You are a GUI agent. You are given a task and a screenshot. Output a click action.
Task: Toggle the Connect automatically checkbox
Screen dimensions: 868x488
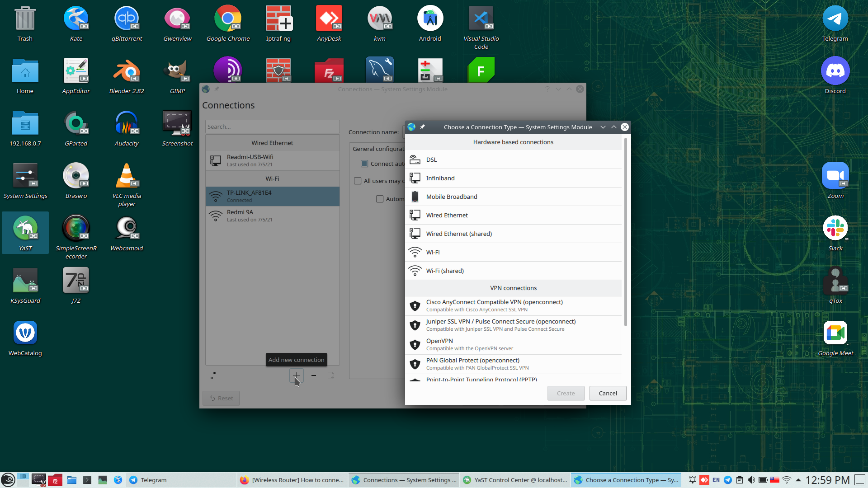pos(364,164)
